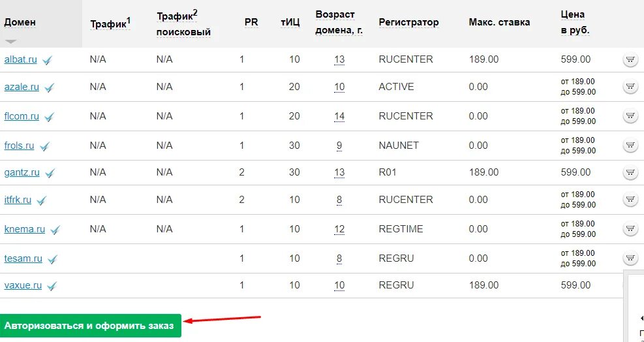Screen dimensions: 644x342
Task: Sort by Возраст домена column header
Action: pos(339,22)
